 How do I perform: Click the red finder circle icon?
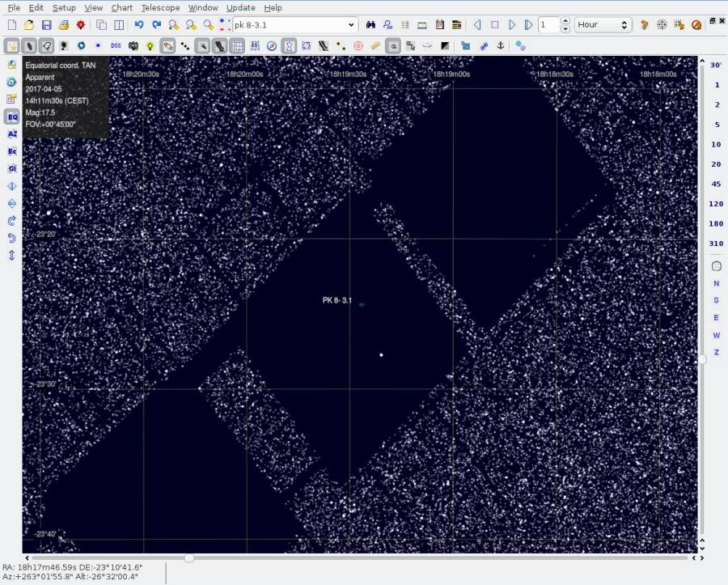click(x=358, y=46)
